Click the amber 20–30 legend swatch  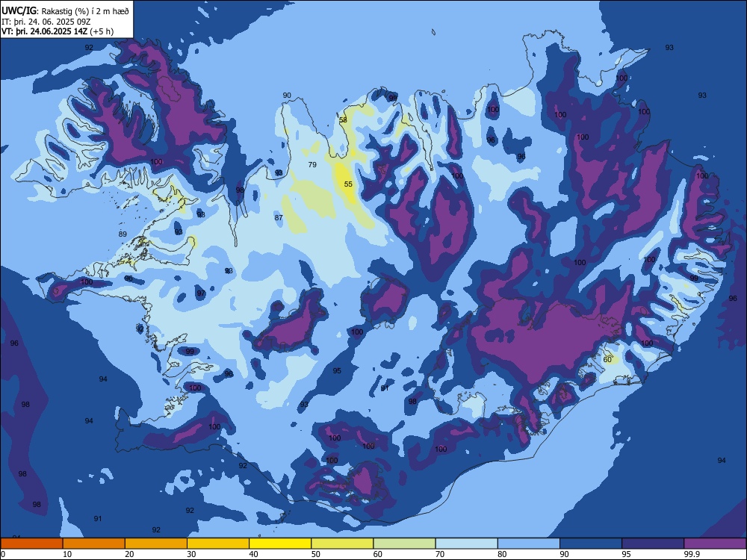(156, 544)
